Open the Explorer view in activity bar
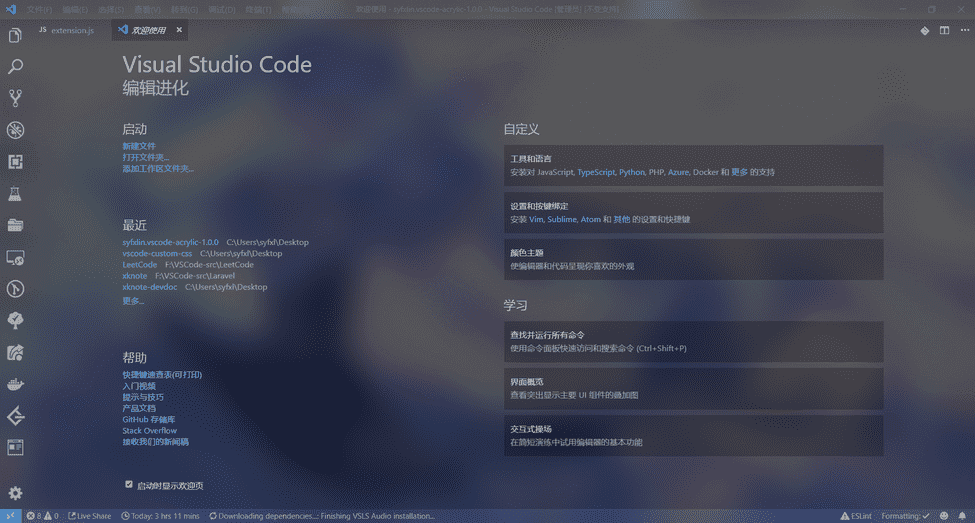The width and height of the screenshot is (975, 523). click(15, 36)
